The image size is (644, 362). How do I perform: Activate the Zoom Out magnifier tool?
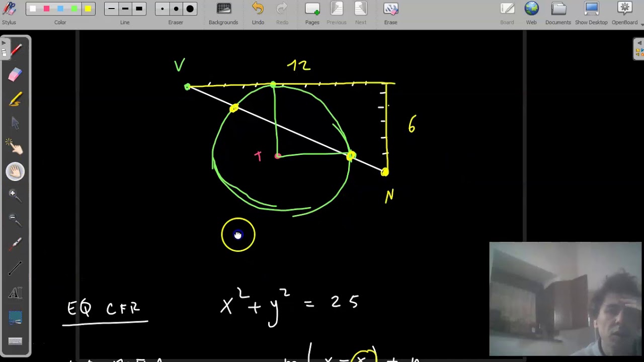pyautogui.click(x=15, y=220)
